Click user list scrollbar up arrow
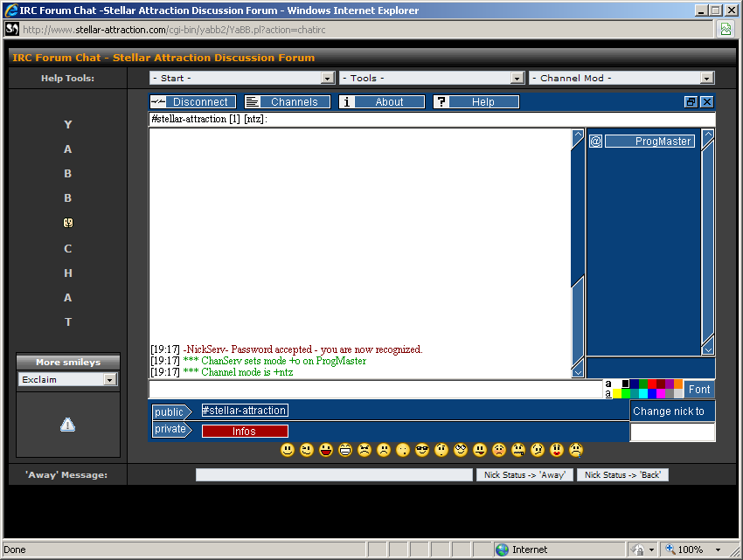This screenshot has width=743, height=560. 707,135
